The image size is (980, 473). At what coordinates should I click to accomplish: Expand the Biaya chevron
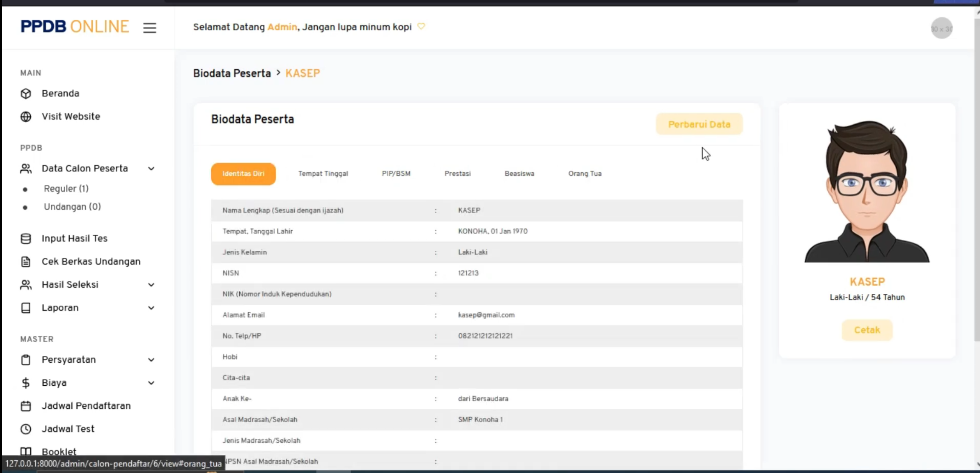(x=151, y=383)
